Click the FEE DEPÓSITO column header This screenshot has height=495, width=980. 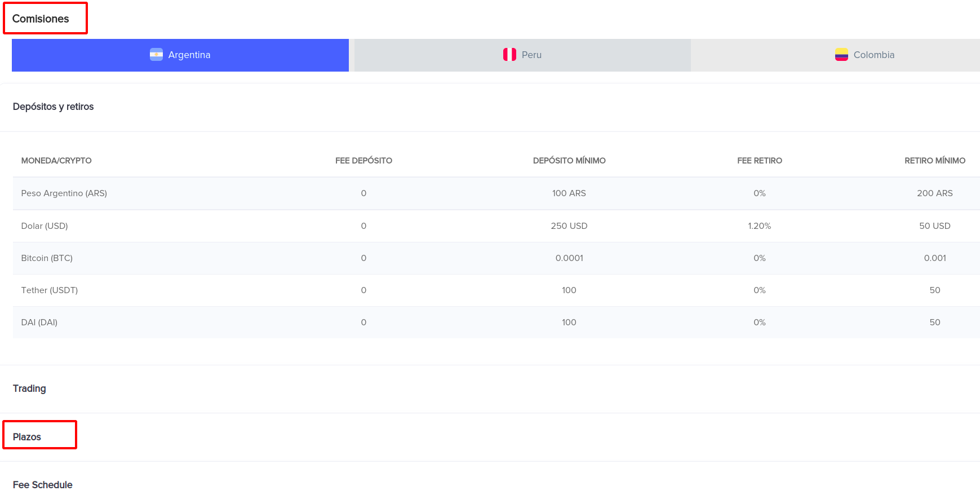click(363, 161)
